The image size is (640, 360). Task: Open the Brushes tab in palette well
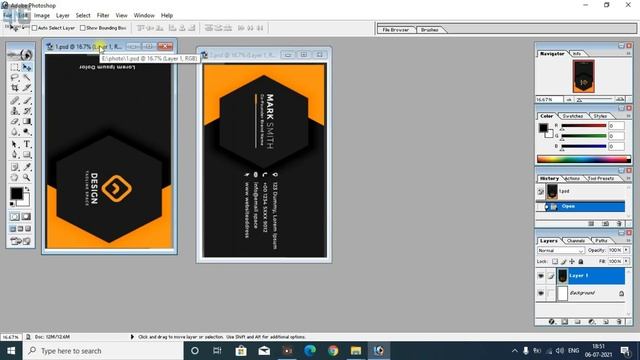[x=429, y=30]
